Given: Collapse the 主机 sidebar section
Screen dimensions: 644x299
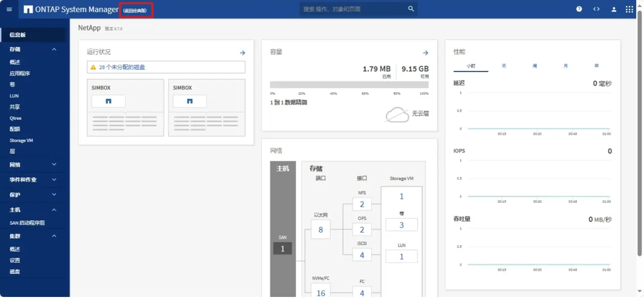Looking at the screenshot, I should point(54,210).
